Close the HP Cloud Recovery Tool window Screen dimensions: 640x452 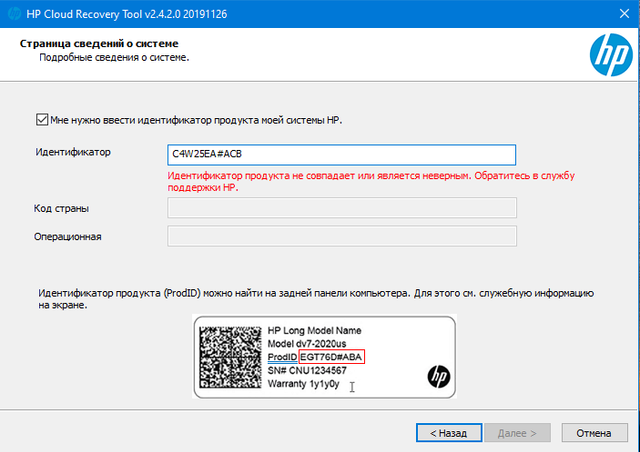(x=624, y=14)
